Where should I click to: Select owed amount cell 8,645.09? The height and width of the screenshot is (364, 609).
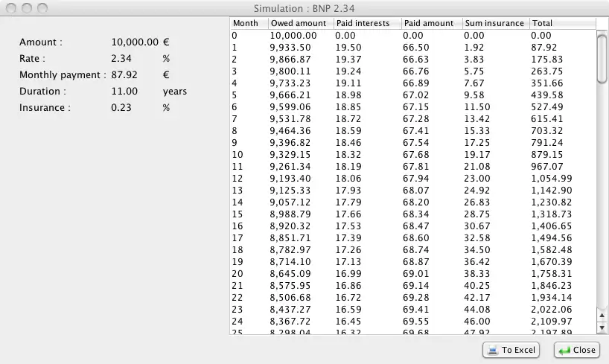click(x=290, y=274)
